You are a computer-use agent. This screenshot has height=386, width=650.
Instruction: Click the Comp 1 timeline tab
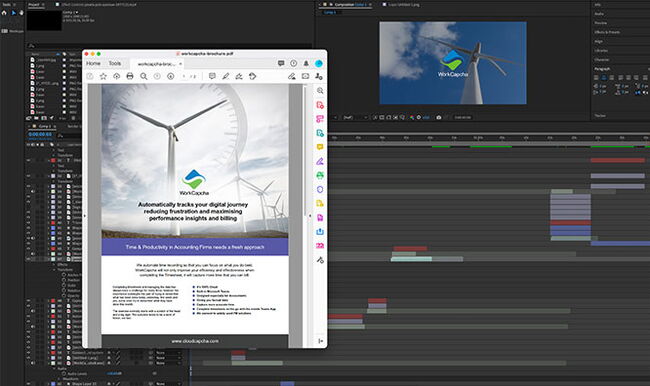pos(44,126)
